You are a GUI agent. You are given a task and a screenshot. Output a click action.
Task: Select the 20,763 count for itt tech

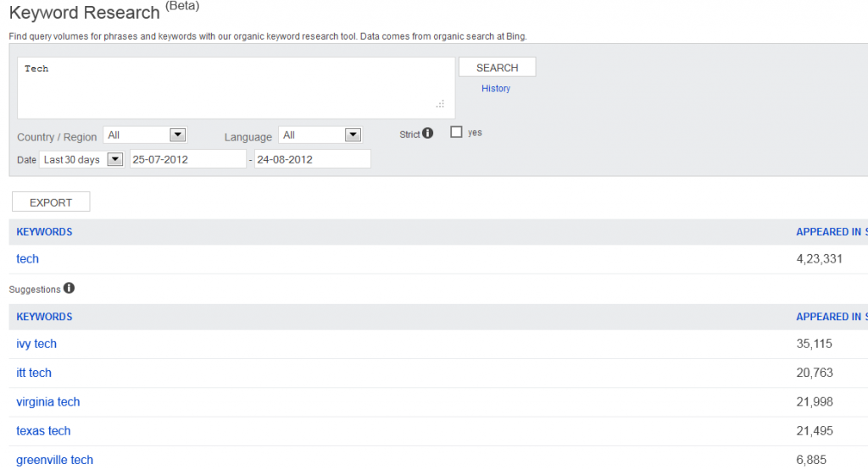815,373
